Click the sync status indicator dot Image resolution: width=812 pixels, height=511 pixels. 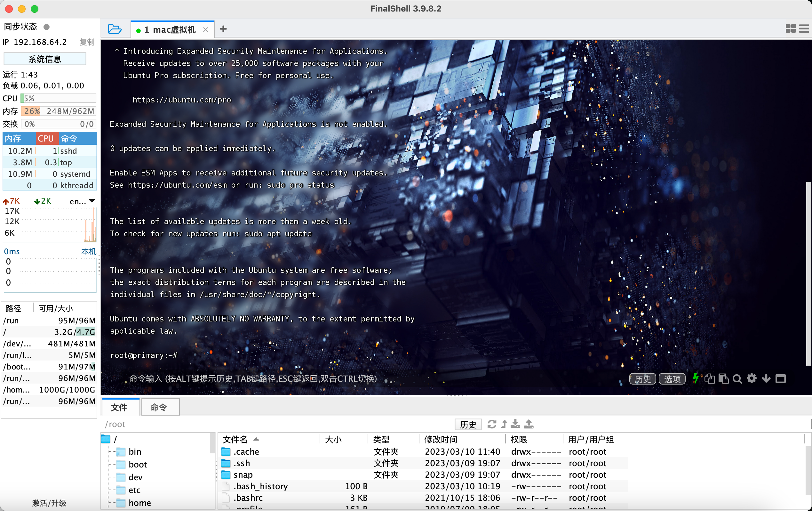[46, 27]
